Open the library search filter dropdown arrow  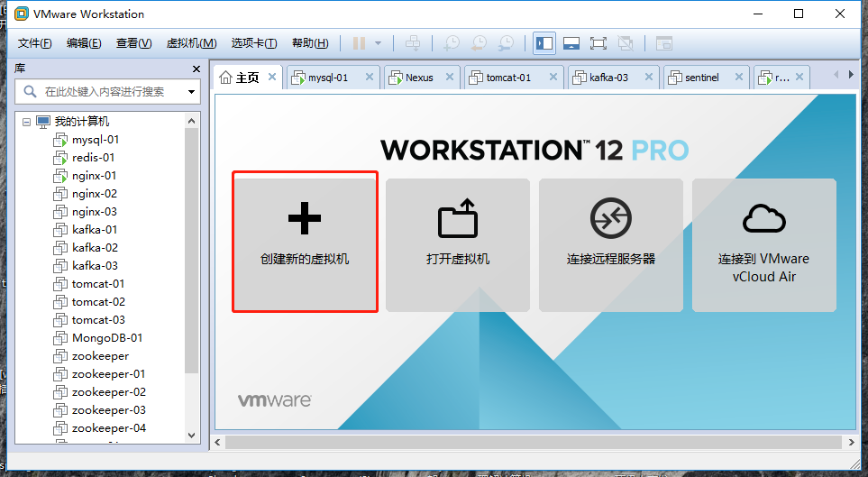191,91
